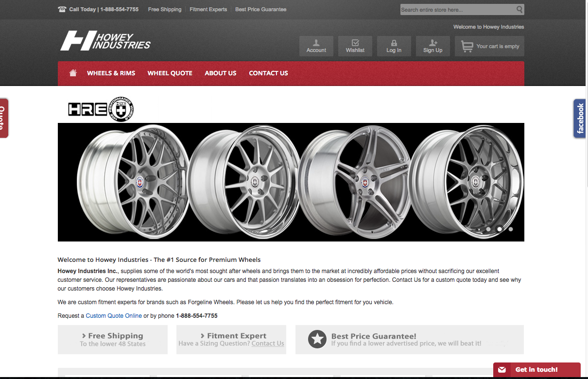Click the heading 'The #1 Source for Premium Wheels'
This screenshot has width=588, height=379.
[x=207, y=259]
